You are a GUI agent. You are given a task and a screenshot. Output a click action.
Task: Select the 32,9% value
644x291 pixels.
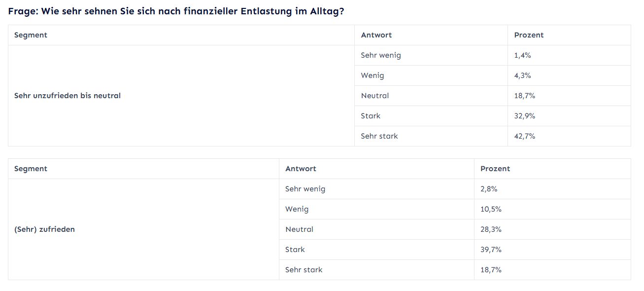[x=525, y=116]
